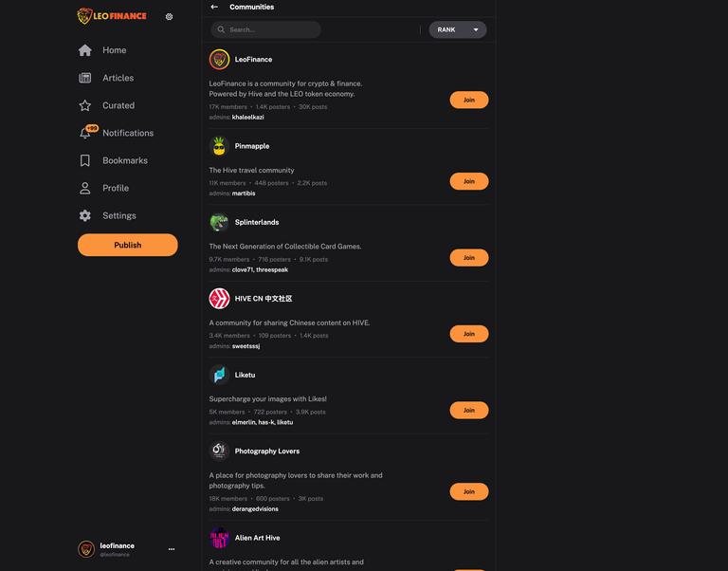Viewport: 728px width, 571px height.
Task: Select Profile in the sidebar
Action: pyautogui.click(x=116, y=188)
